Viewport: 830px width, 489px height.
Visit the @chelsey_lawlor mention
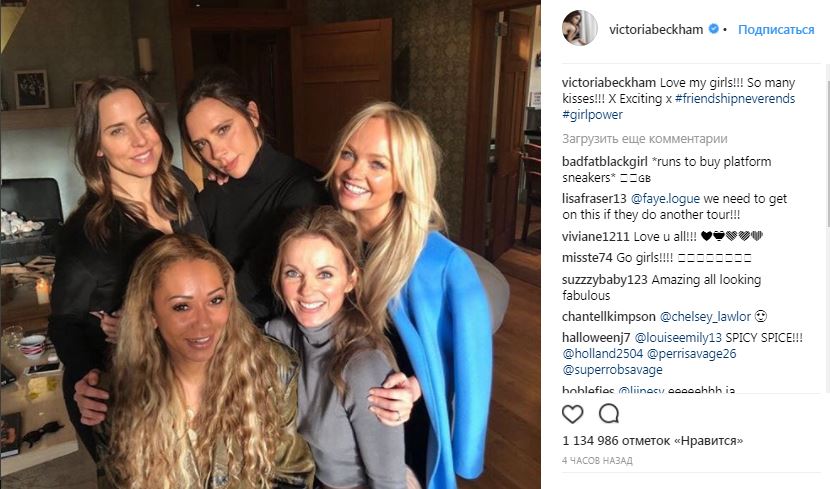[x=705, y=316]
